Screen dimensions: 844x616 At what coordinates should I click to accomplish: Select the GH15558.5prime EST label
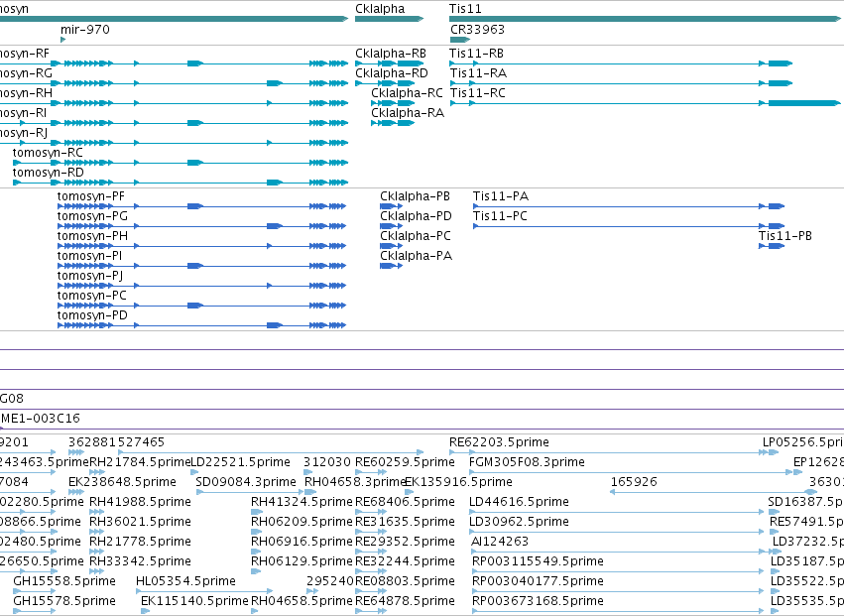click(x=64, y=581)
